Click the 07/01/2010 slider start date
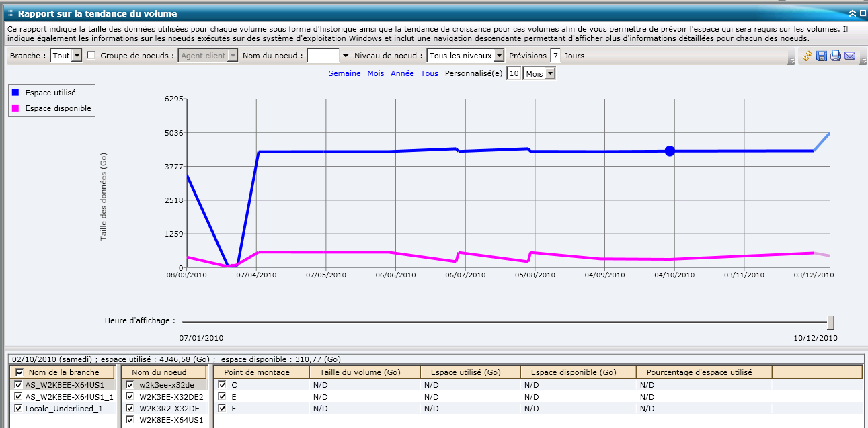This screenshot has width=868, height=428. [201, 338]
